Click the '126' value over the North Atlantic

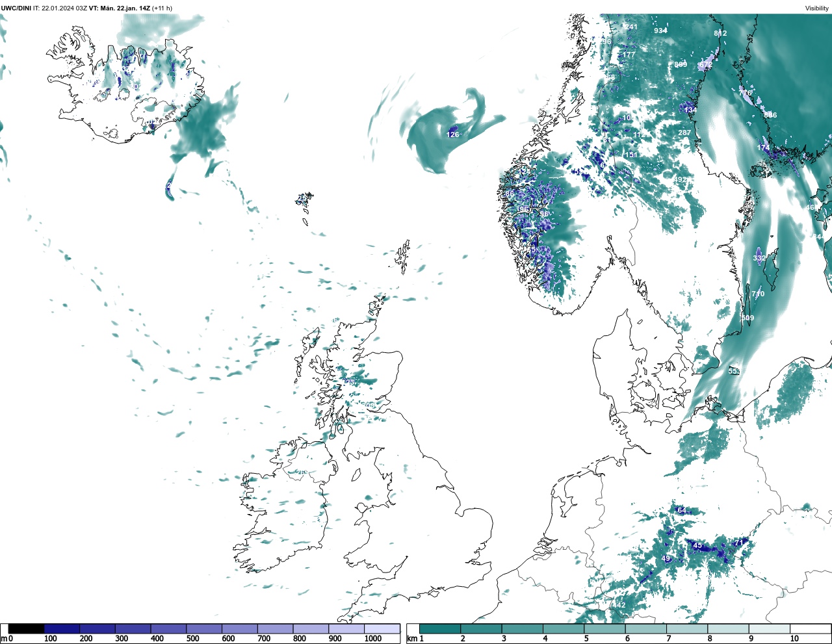452,135
